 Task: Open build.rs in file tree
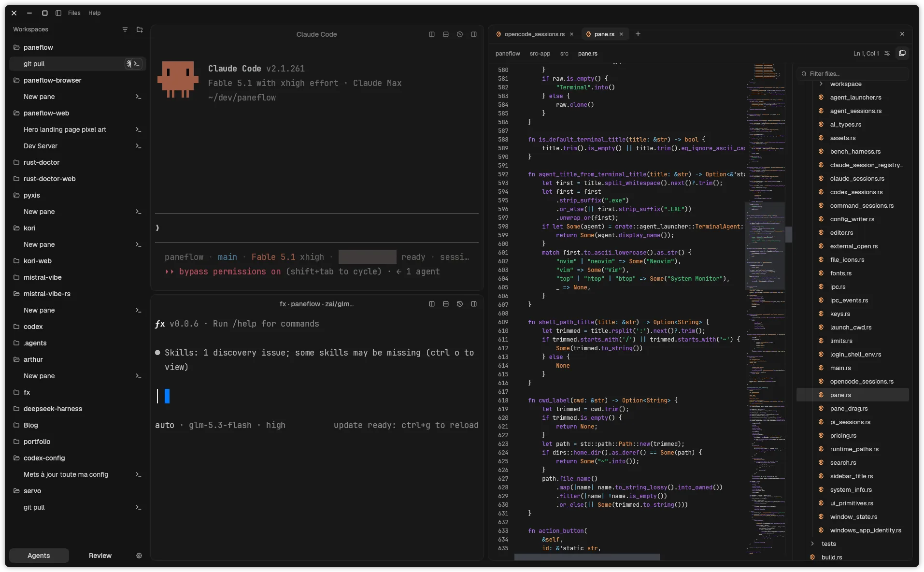(x=832, y=558)
